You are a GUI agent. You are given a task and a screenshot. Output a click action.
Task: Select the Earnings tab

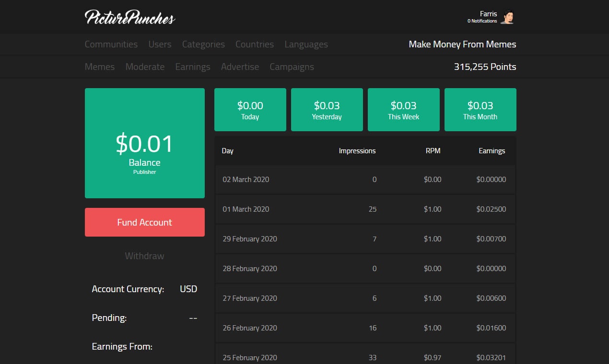click(193, 67)
